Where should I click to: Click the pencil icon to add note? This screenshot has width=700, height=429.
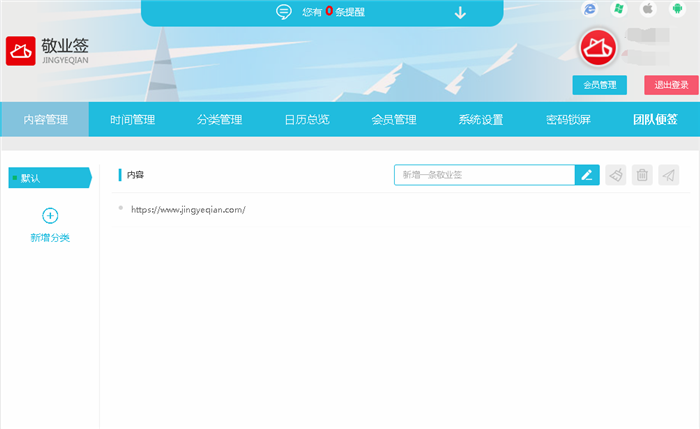coord(587,175)
